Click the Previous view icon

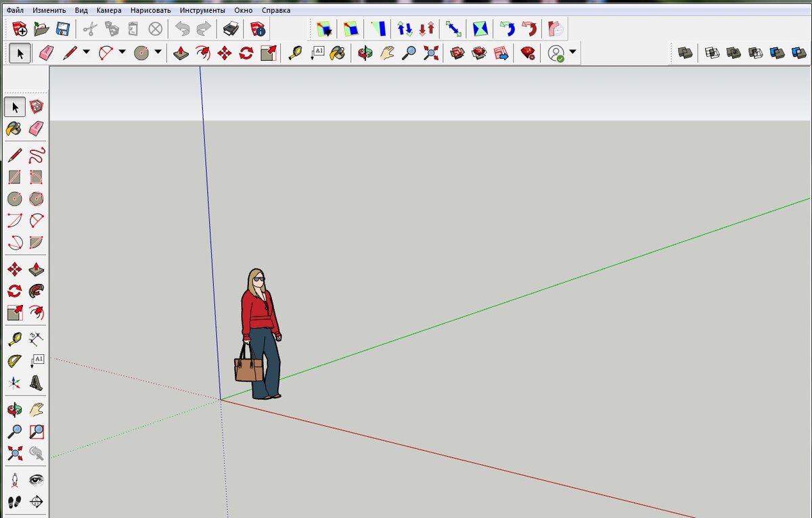pos(37,452)
